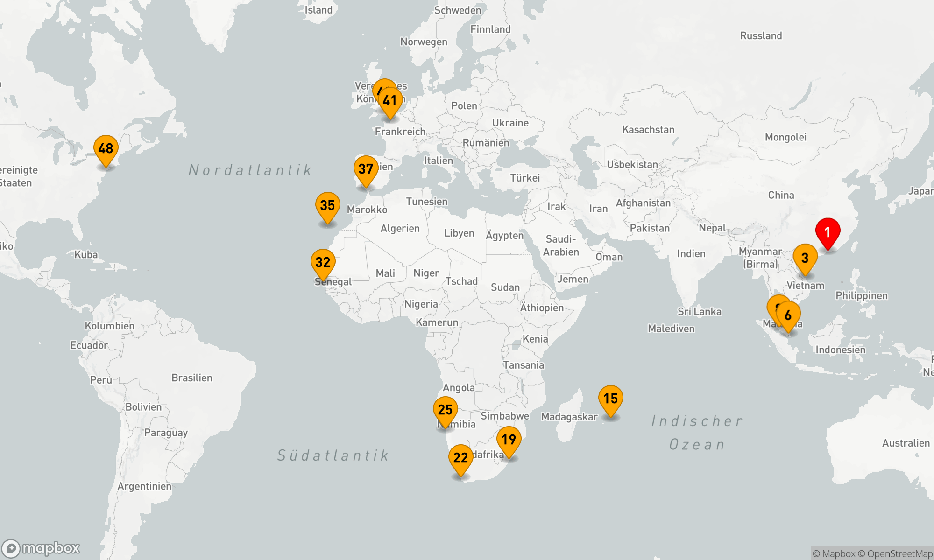Select marker 41 above Frankreich
This screenshot has width=934, height=560.
[x=390, y=100]
